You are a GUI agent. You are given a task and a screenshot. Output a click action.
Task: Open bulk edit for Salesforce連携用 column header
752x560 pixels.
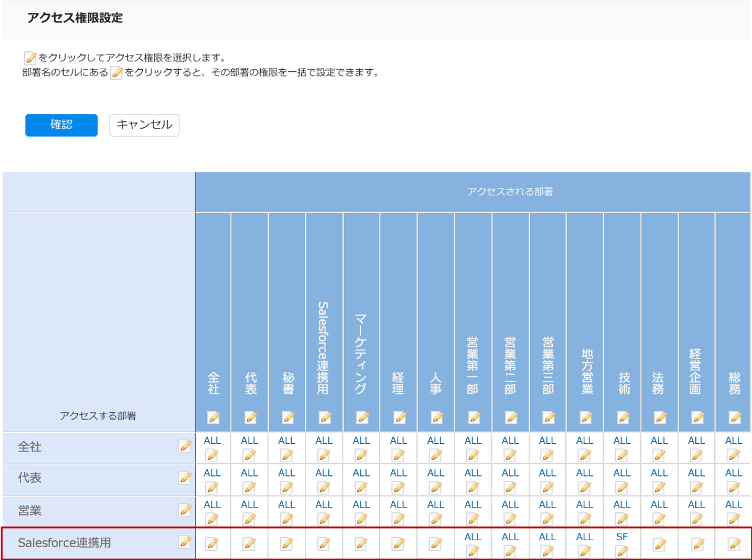click(325, 417)
